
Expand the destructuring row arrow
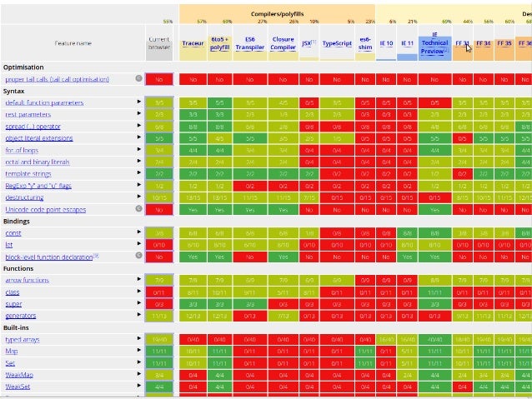click(138, 197)
